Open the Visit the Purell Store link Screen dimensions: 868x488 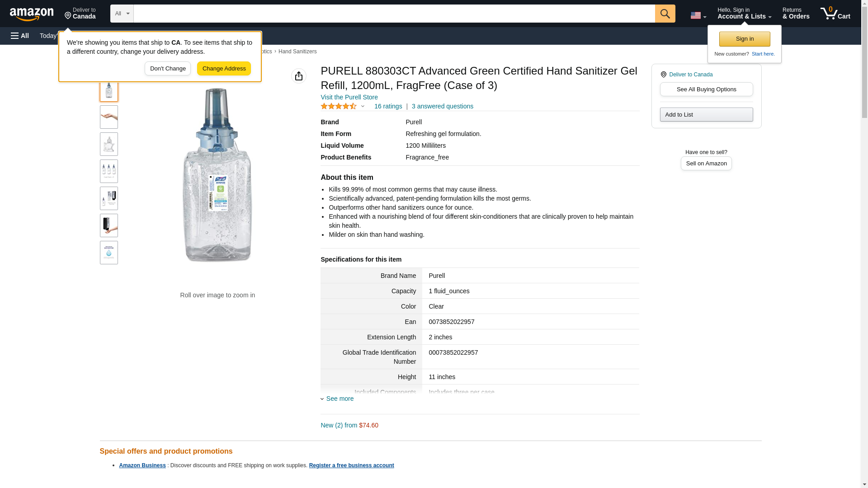pyautogui.click(x=349, y=97)
